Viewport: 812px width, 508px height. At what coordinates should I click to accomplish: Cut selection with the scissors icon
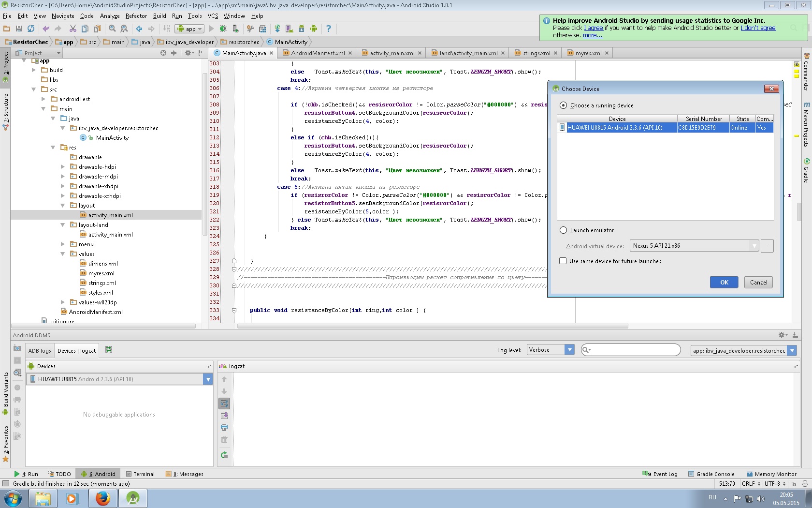pyautogui.click(x=73, y=29)
